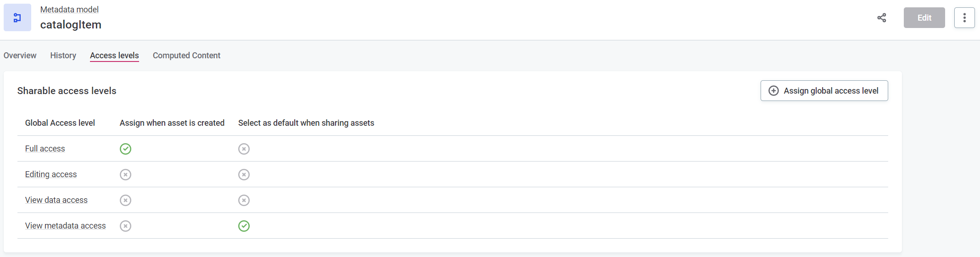
Task: Click the share icon in header
Action: tap(881, 18)
